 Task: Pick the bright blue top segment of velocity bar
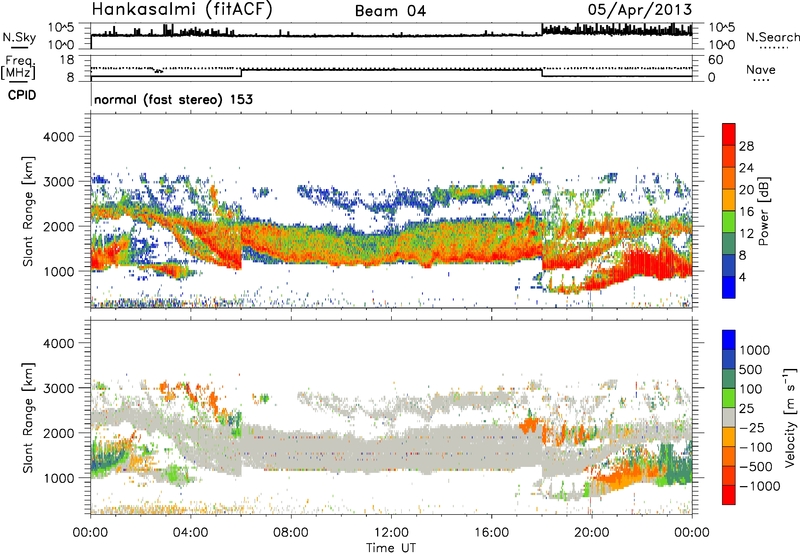[x=729, y=340]
